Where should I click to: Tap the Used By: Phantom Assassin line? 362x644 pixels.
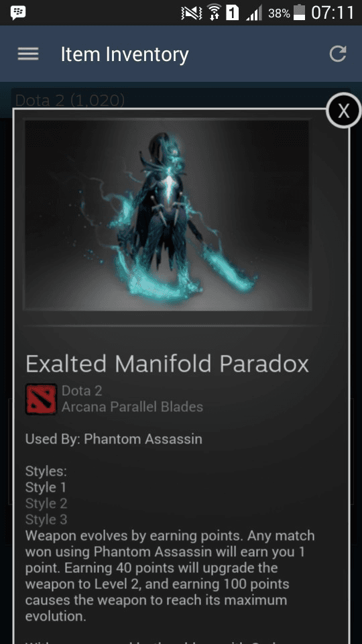(114, 439)
